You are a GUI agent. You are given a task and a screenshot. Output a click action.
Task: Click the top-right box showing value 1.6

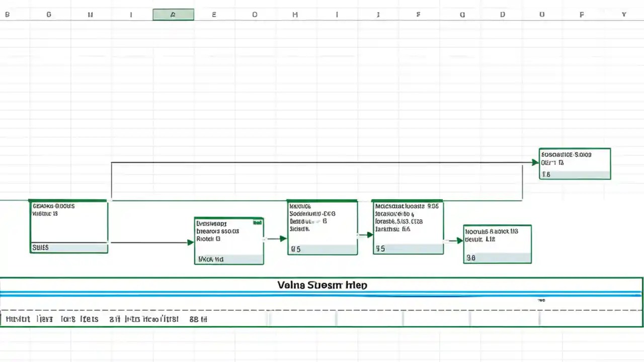pos(575,163)
